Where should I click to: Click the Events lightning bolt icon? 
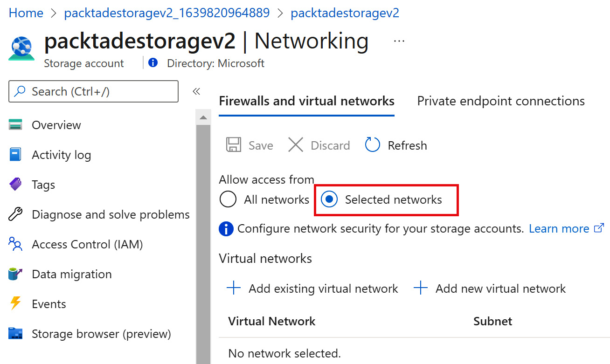click(x=15, y=304)
